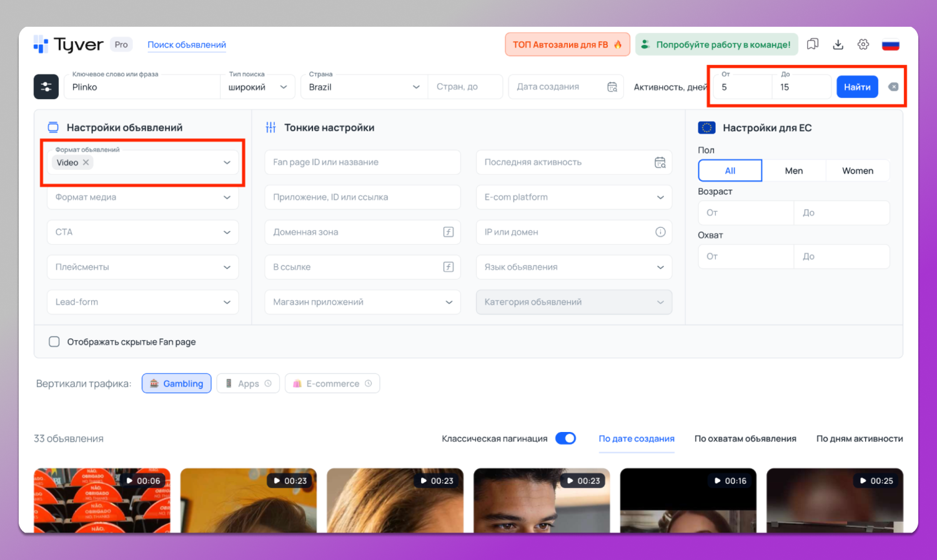Click info icon in IP или домен field

[660, 232]
